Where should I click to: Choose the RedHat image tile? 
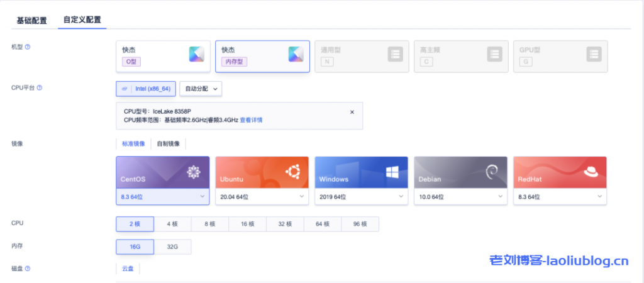(560, 172)
